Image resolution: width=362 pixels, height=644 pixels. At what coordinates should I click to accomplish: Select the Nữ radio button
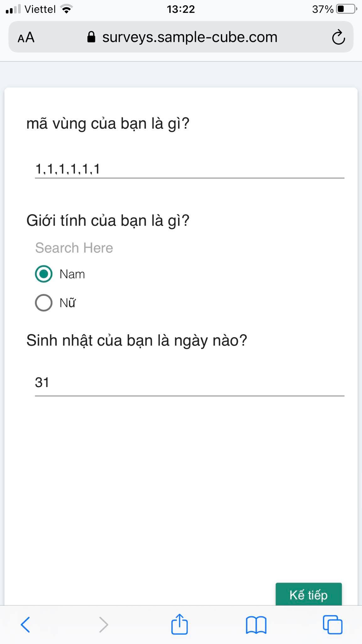(44, 303)
